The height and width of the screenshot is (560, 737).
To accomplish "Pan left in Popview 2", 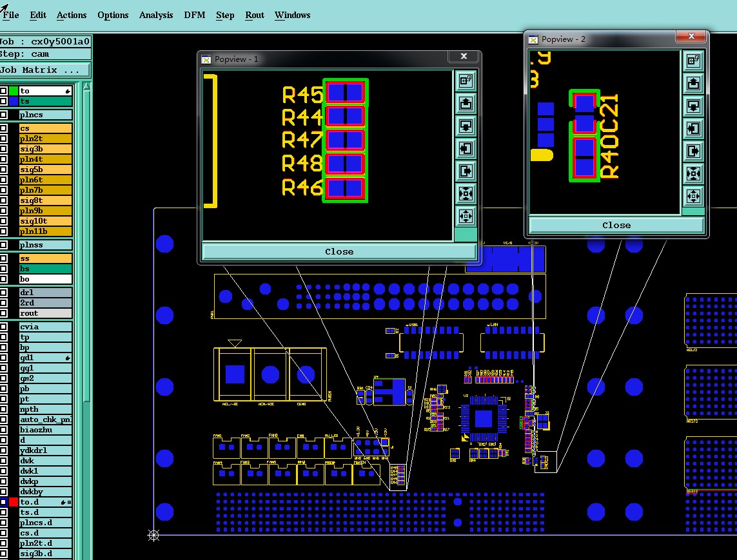I will click(693, 129).
